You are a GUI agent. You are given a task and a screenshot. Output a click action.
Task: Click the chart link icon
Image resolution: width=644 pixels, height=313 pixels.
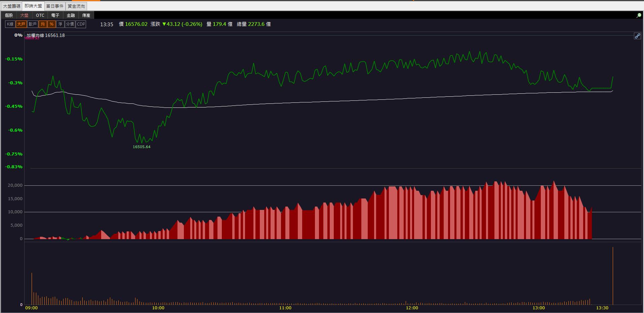pos(637,36)
